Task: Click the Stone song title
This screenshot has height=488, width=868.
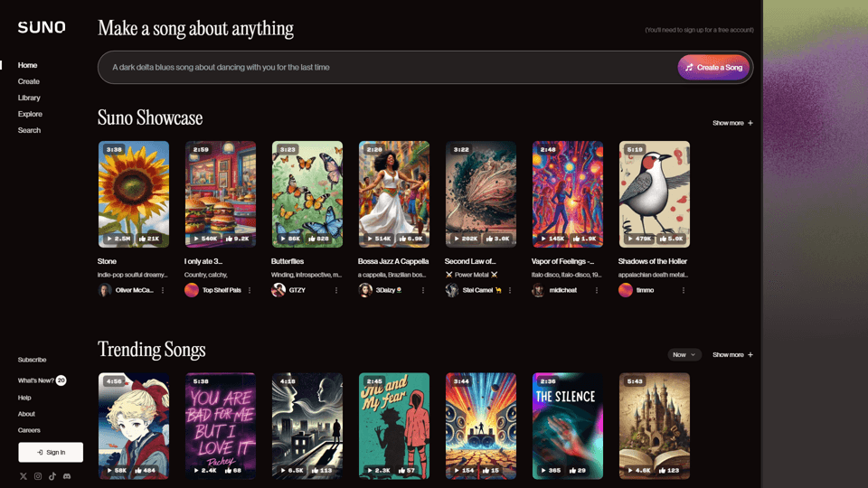Action: [x=107, y=261]
